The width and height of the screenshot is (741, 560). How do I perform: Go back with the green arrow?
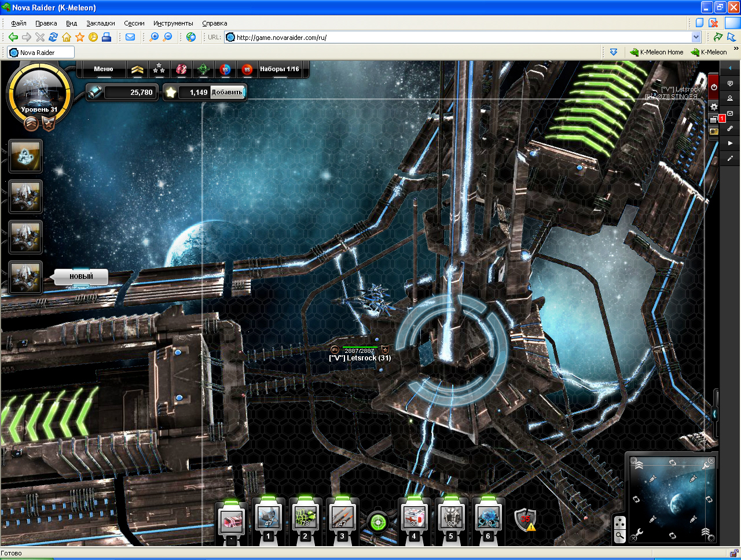click(13, 37)
